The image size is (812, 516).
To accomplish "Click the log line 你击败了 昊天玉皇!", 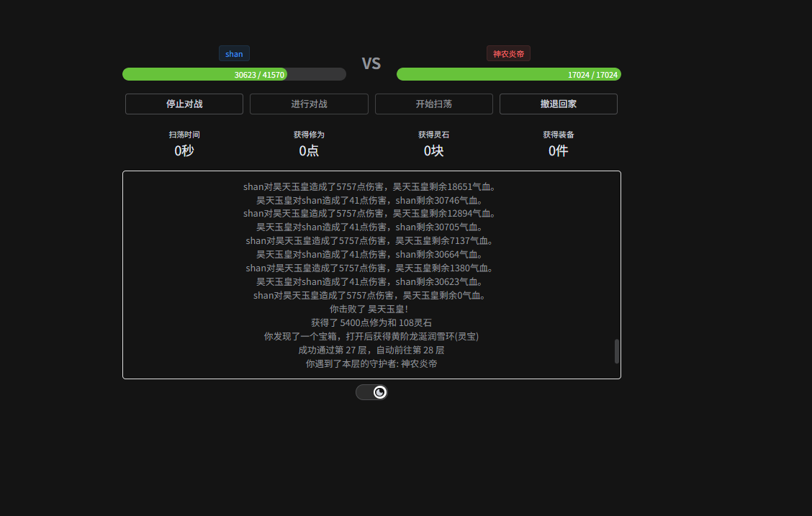I will tap(371, 309).
